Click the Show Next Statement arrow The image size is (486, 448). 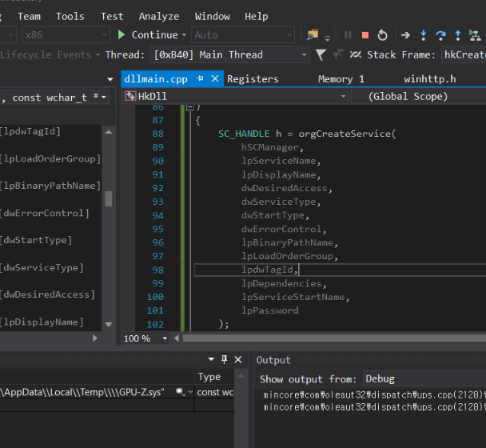click(405, 35)
